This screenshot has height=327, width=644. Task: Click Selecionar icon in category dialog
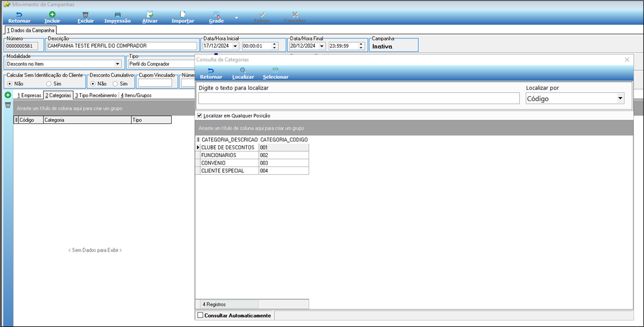(275, 70)
